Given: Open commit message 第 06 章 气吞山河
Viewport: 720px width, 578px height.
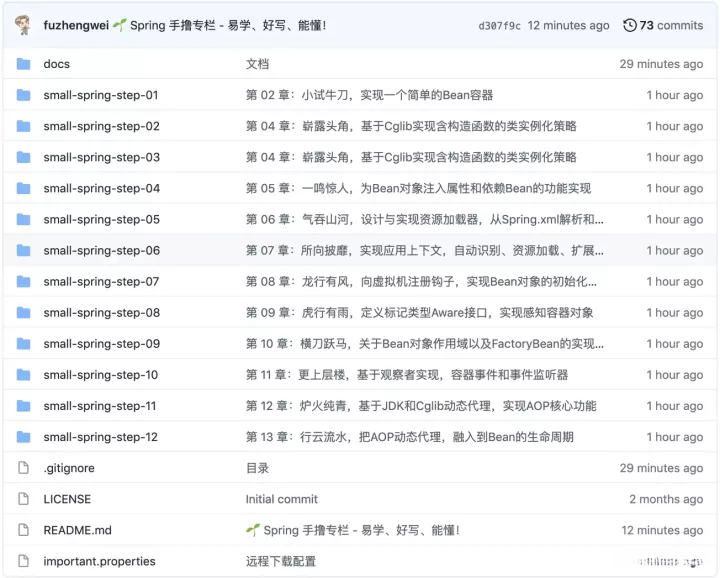Looking at the screenshot, I should [x=425, y=219].
